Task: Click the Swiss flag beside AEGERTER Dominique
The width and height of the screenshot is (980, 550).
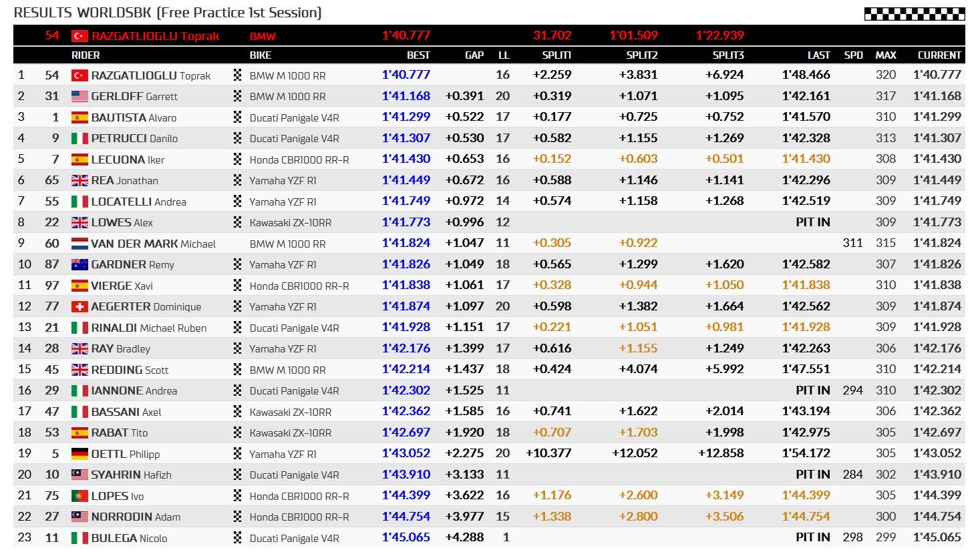Action: pos(80,306)
